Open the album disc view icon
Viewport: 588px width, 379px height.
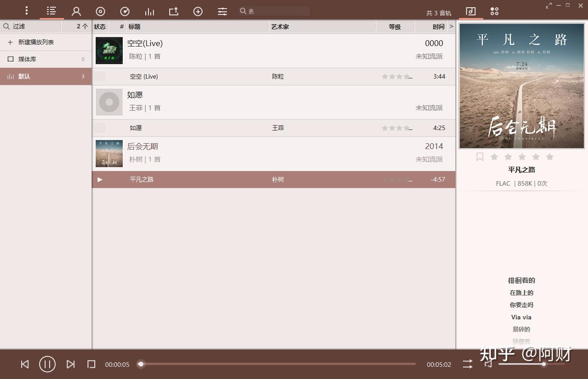101,11
